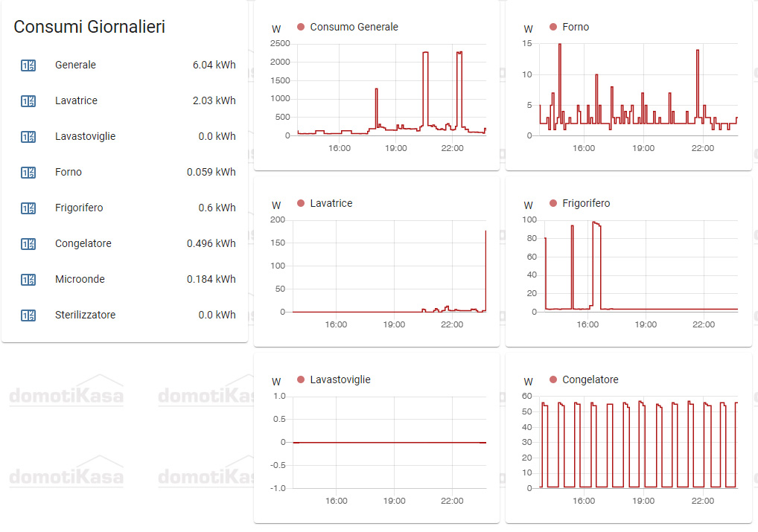Click the Lavatrice chart plot area
The height and width of the screenshot is (532, 758).
(x=389, y=266)
